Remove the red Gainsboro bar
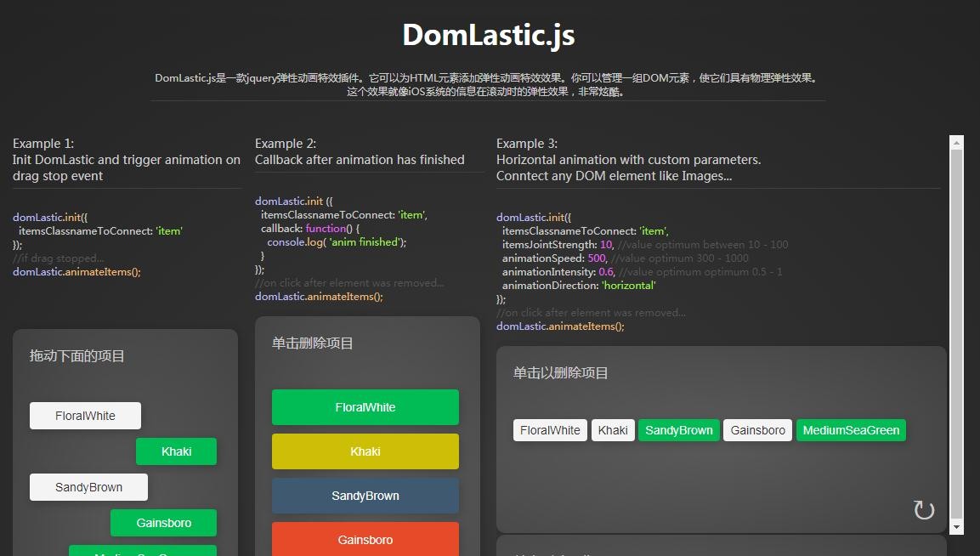The image size is (980, 556). (365, 539)
